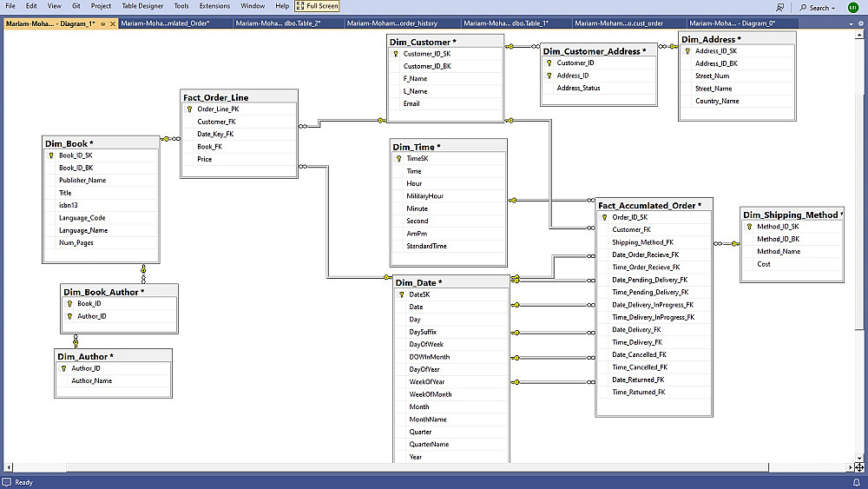This screenshot has height=489, width=868.
Task: Open the Project menu
Action: pyautogui.click(x=101, y=6)
